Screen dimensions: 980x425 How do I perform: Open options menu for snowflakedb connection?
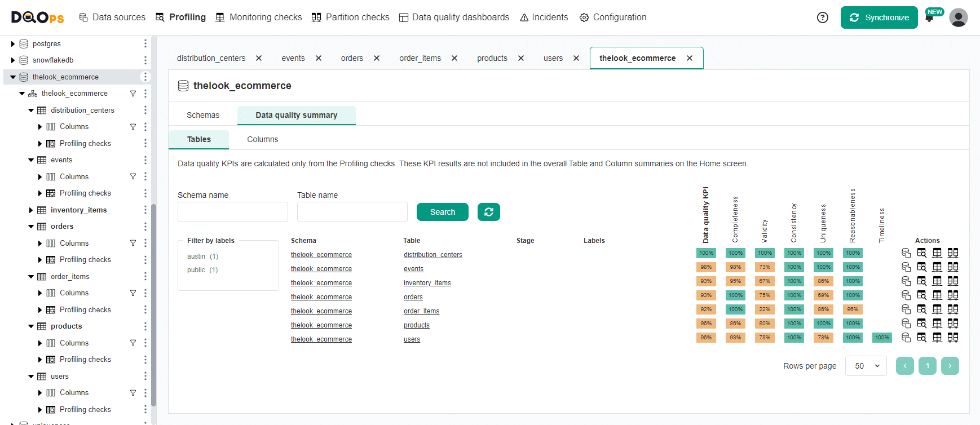(145, 60)
